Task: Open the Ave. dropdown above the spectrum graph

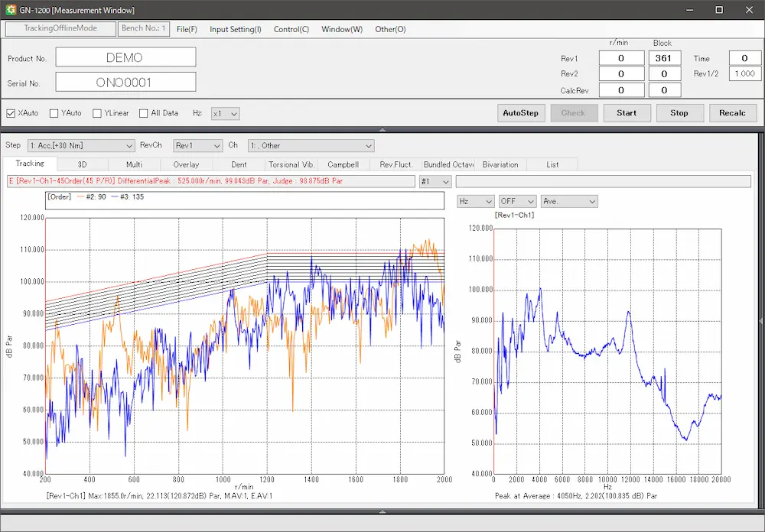Action: [568, 201]
